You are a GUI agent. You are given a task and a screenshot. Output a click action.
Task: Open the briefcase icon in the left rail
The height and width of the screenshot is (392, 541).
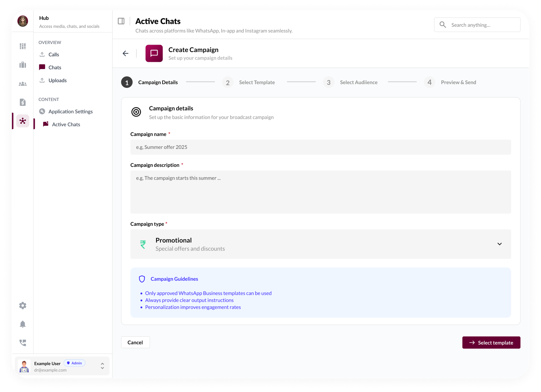23,65
